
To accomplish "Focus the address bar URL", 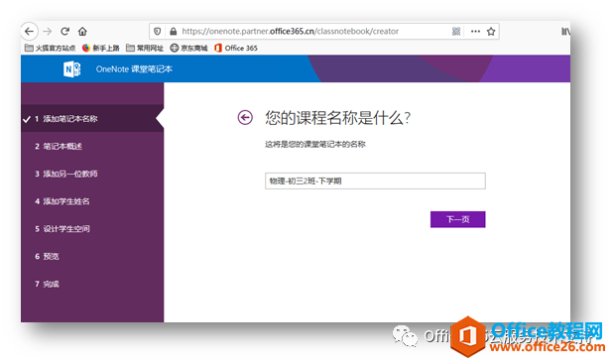I will [290, 31].
